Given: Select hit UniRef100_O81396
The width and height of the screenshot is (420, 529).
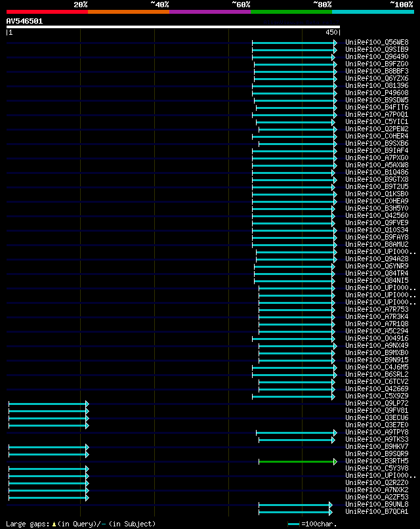Looking at the screenshot, I should 377,85.
